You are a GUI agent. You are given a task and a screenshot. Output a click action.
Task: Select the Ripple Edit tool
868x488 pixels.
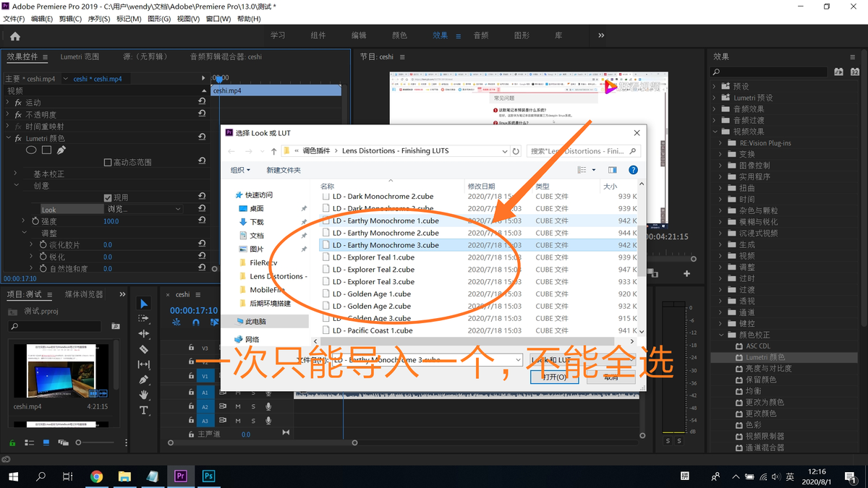point(144,334)
